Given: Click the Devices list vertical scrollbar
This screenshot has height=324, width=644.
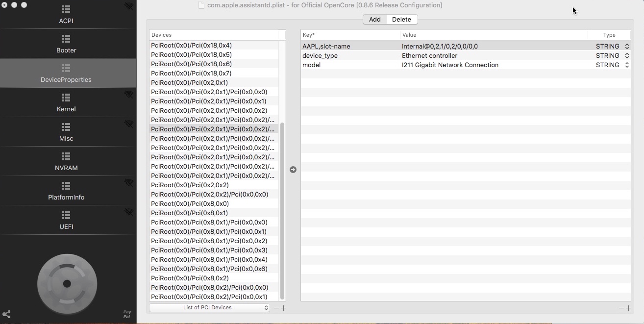Looking at the screenshot, I should [282, 211].
